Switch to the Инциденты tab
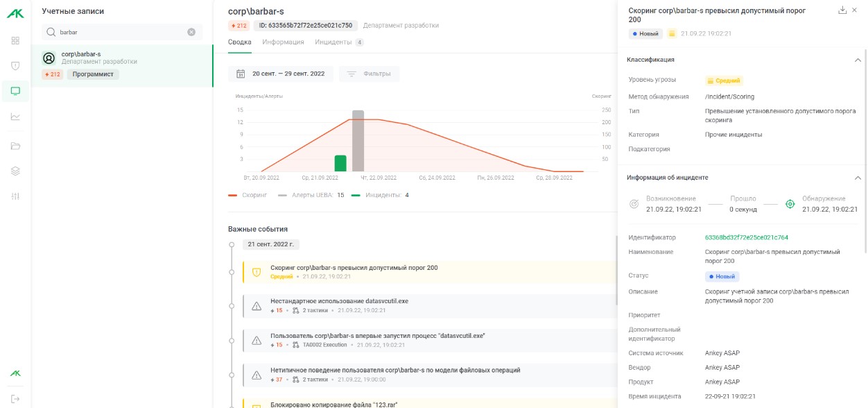The height and width of the screenshot is (408, 868). point(333,42)
